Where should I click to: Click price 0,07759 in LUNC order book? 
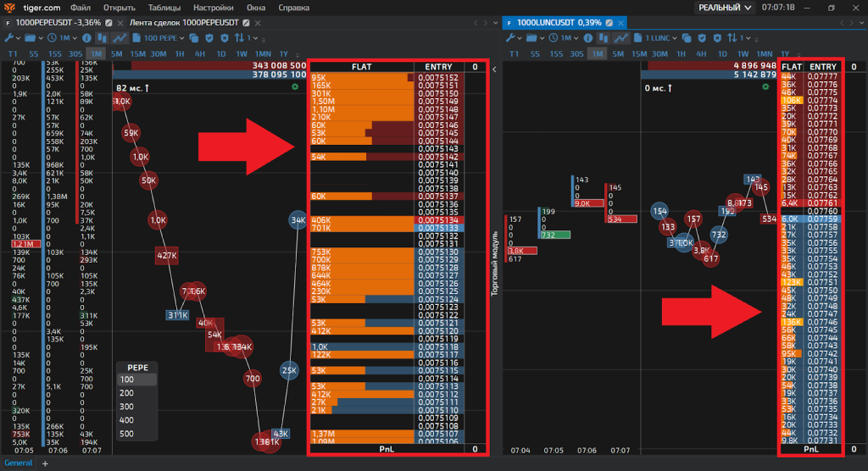click(822, 219)
